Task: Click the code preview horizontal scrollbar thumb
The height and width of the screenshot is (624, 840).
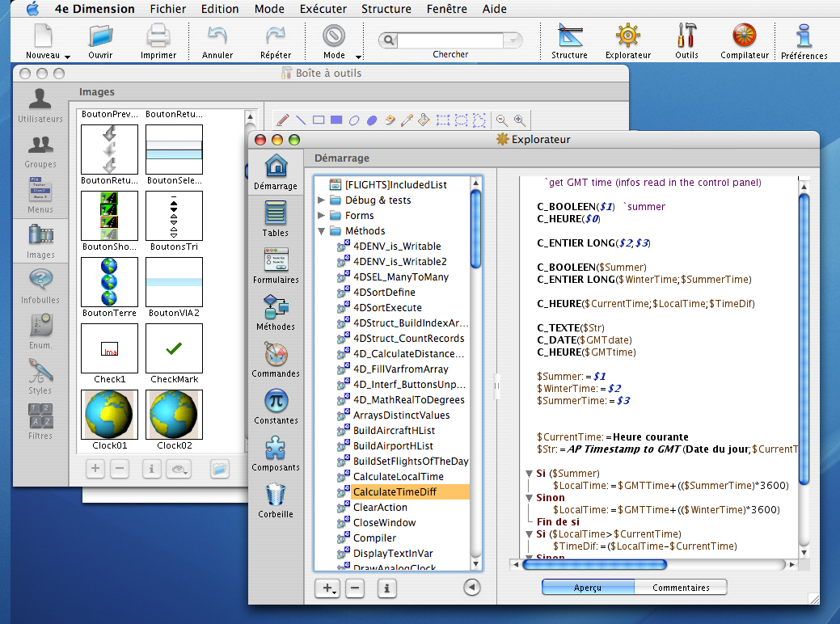Action: point(595,564)
